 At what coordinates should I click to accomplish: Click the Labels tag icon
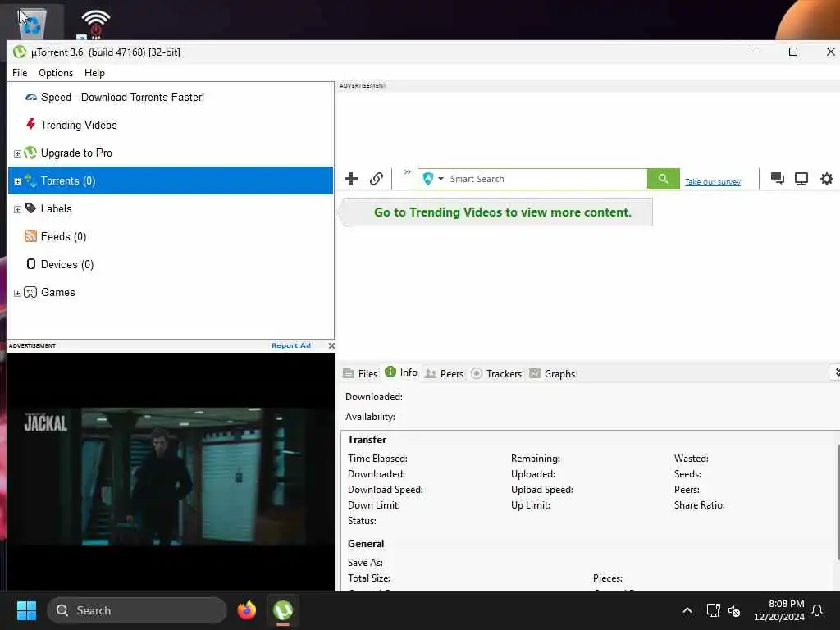[31, 208]
